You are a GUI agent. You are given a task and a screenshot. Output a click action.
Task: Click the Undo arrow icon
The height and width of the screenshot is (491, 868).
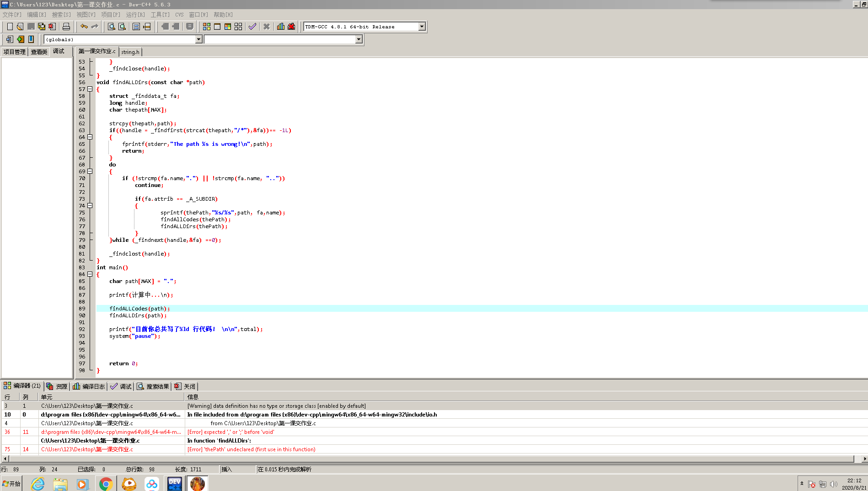tap(84, 27)
